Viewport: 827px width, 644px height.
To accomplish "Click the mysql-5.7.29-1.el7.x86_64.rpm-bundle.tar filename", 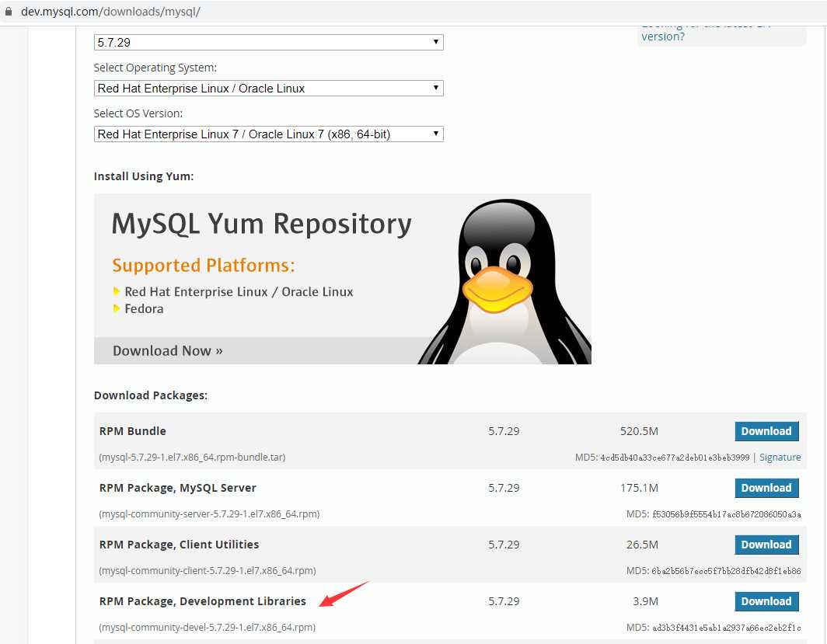I will pyautogui.click(x=192, y=458).
